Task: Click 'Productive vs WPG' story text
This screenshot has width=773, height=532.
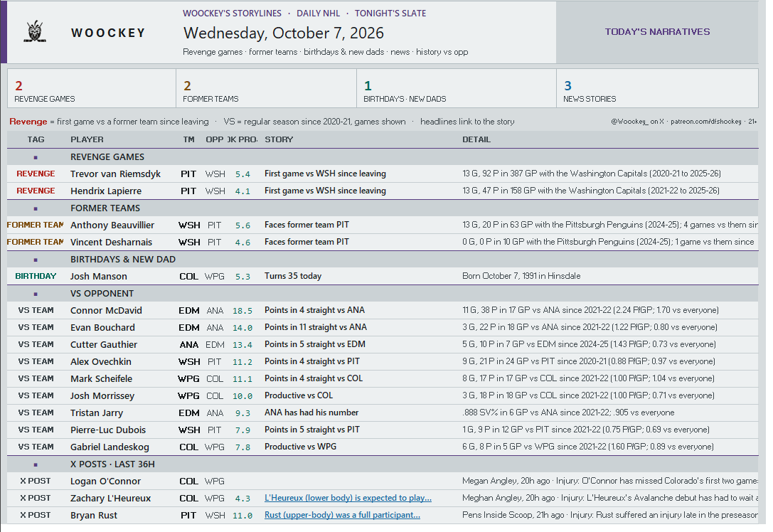Action: [300, 447]
